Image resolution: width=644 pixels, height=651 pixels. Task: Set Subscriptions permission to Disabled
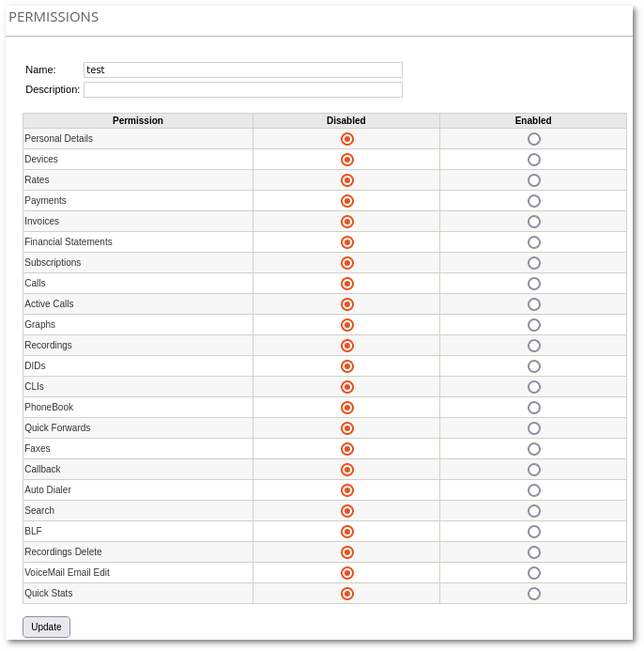347,263
